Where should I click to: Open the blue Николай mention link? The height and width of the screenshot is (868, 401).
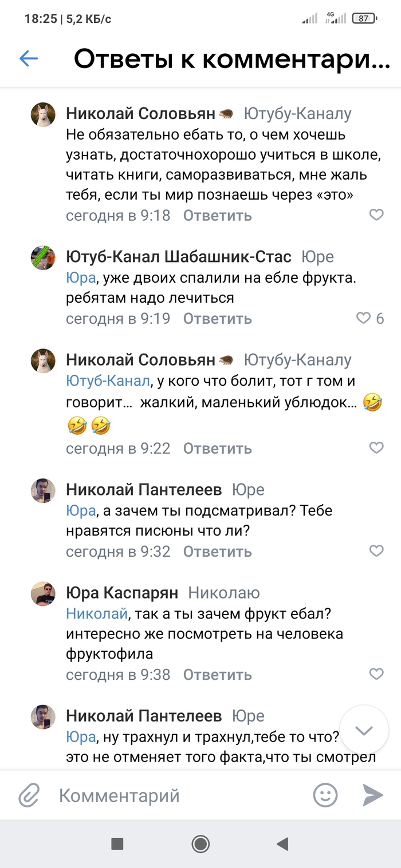click(x=96, y=614)
